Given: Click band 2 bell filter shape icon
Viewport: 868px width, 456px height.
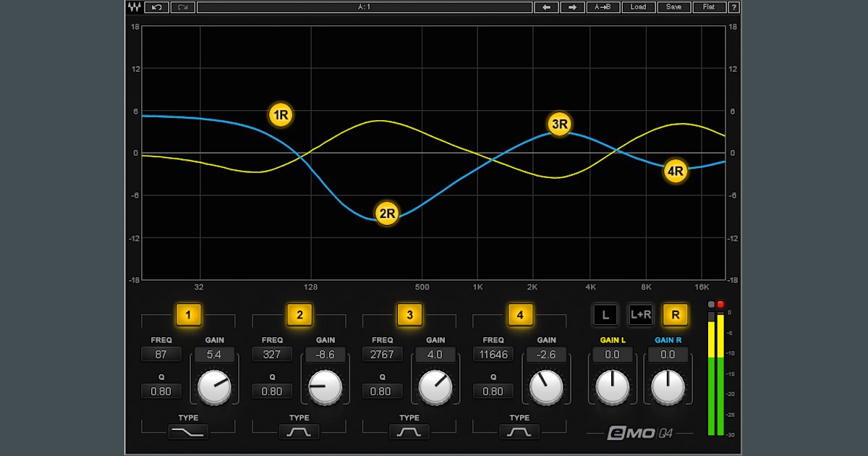Looking at the screenshot, I should pyautogui.click(x=297, y=431).
